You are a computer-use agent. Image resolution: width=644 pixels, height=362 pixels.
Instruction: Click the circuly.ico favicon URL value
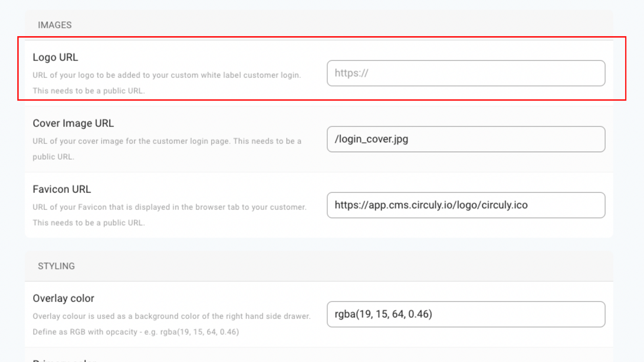431,205
